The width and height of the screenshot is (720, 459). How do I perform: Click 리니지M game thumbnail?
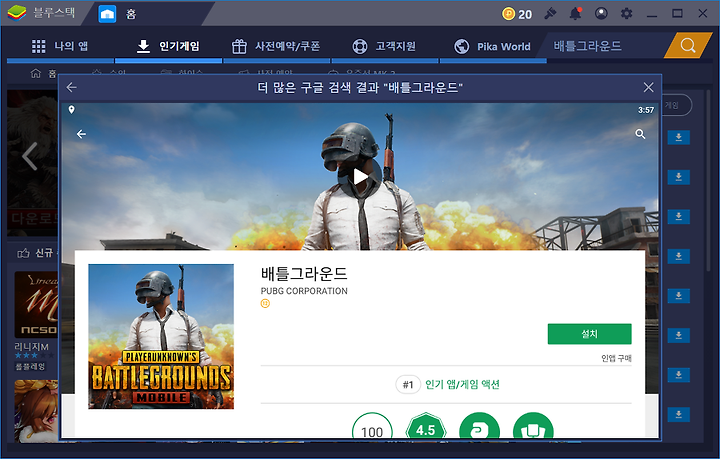[x=36, y=304]
